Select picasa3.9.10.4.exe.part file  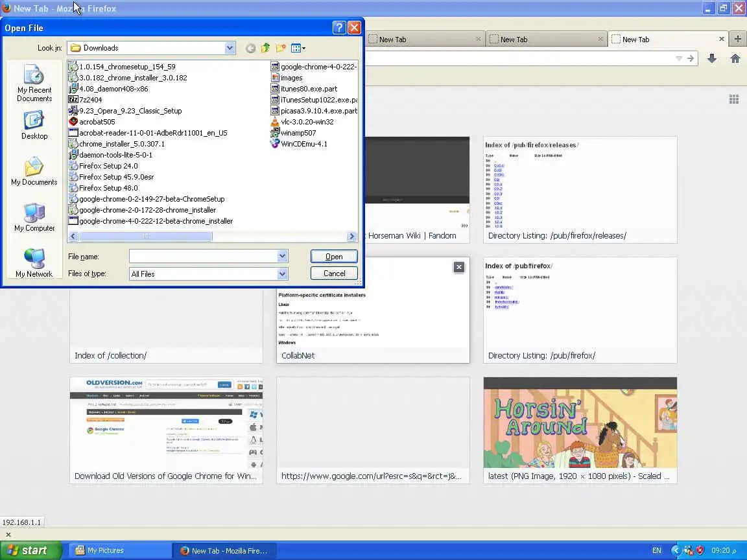(314, 111)
